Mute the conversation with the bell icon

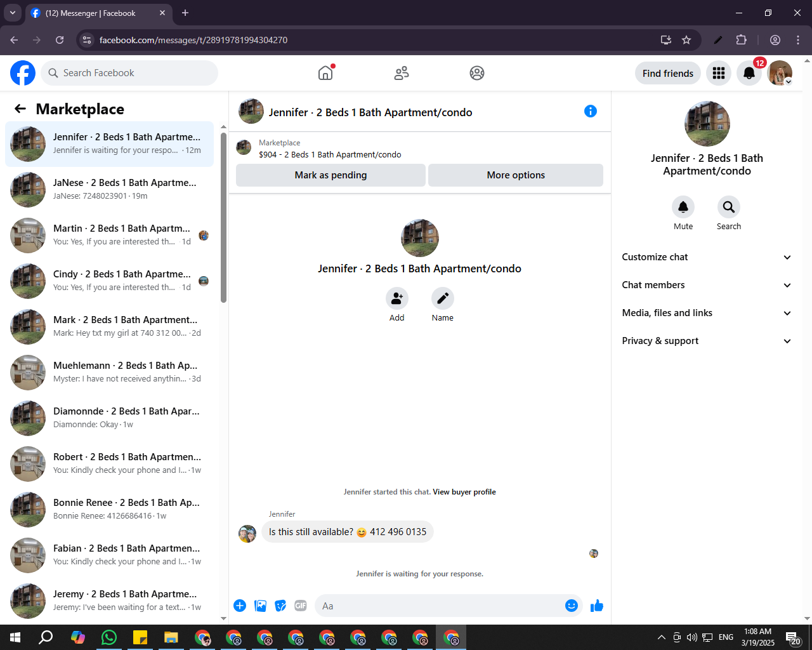(x=683, y=206)
